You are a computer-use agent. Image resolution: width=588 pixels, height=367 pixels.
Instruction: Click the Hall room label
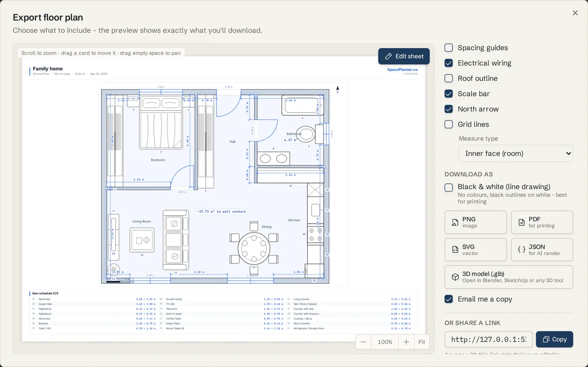coord(232,142)
